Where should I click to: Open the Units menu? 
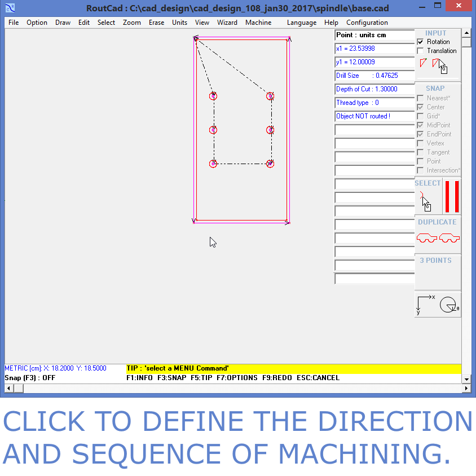point(179,23)
